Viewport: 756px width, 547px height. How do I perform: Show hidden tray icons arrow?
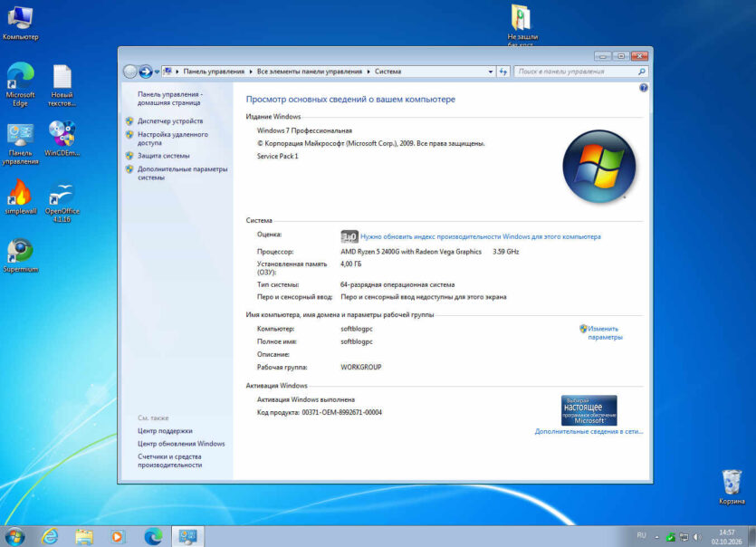656,537
